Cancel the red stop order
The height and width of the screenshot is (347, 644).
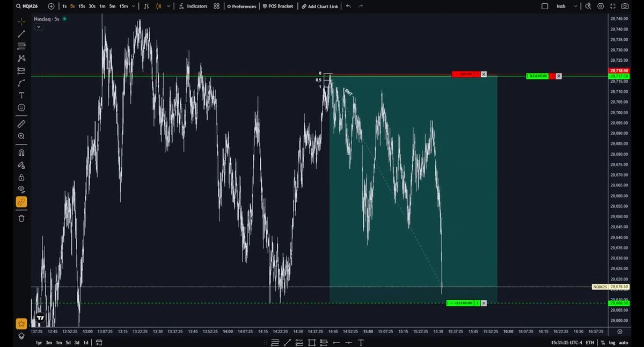click(x=484, y=74)
